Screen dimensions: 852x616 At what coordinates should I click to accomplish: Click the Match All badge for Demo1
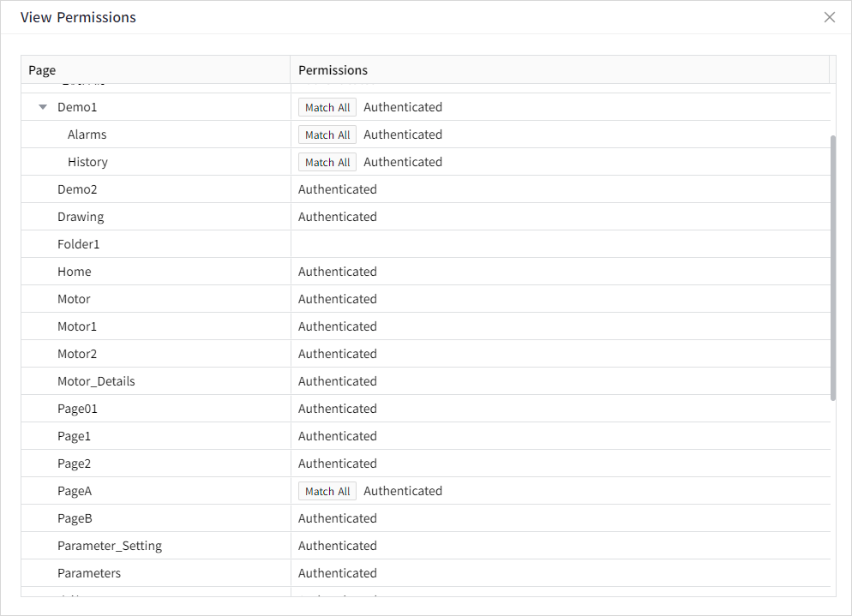click(x=327, y=107)
